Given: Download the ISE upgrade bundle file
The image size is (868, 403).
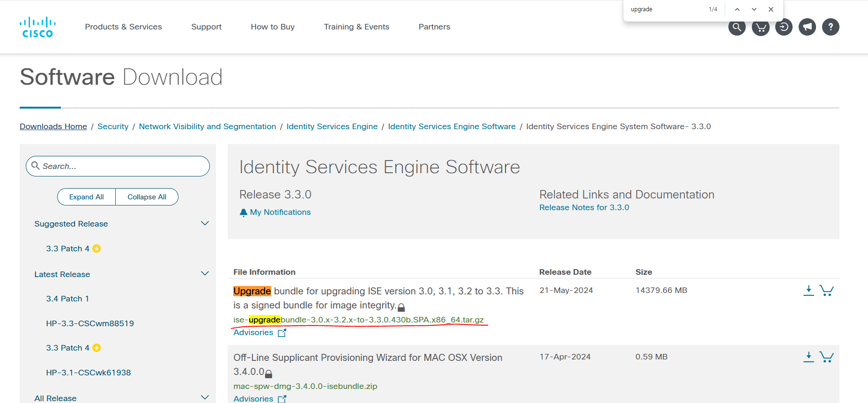Looking at the screenshot, I should [x=809, y=291].
